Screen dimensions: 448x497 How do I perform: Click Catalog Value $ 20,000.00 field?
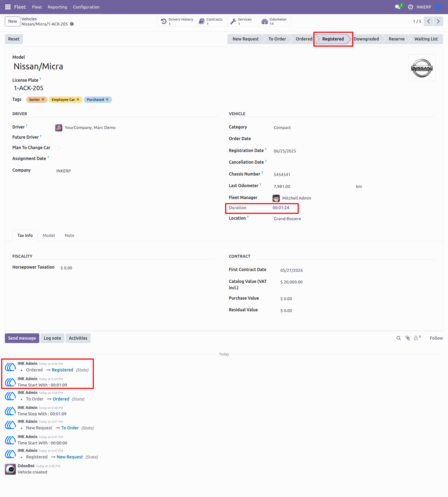click(x=357, y=282)
